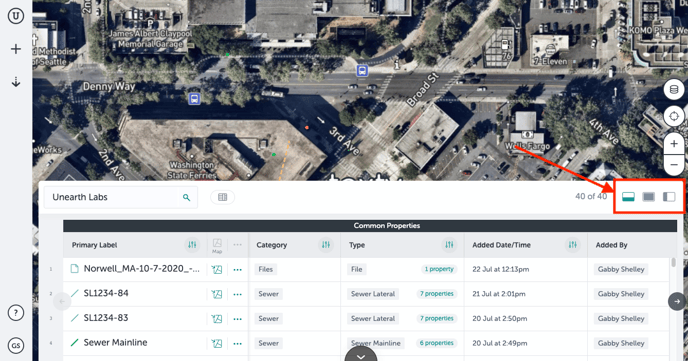
Task: Open the map layers database icon
Action: [674, 89]
